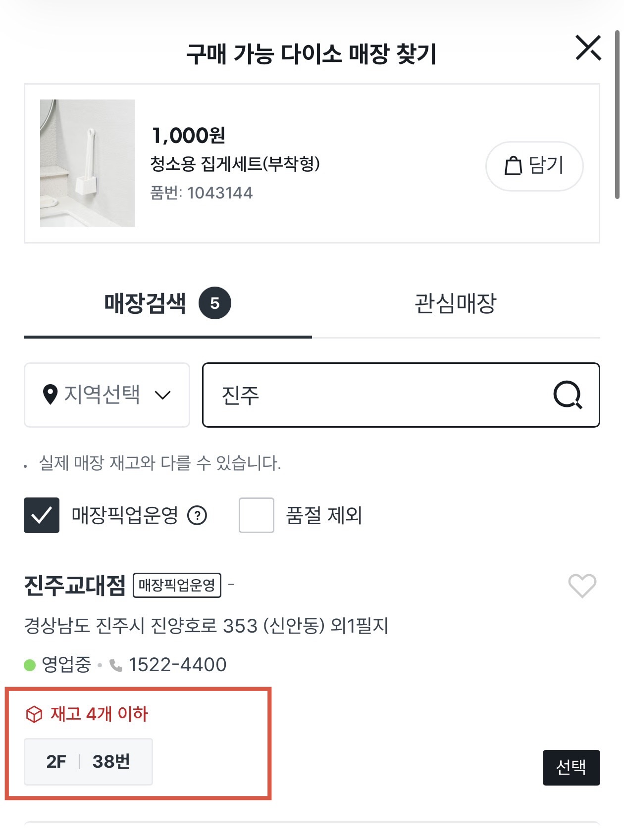The width and height of the screenshot is (624, 840).
Task: Click the stock box icon
Action: tap(34, 714)
